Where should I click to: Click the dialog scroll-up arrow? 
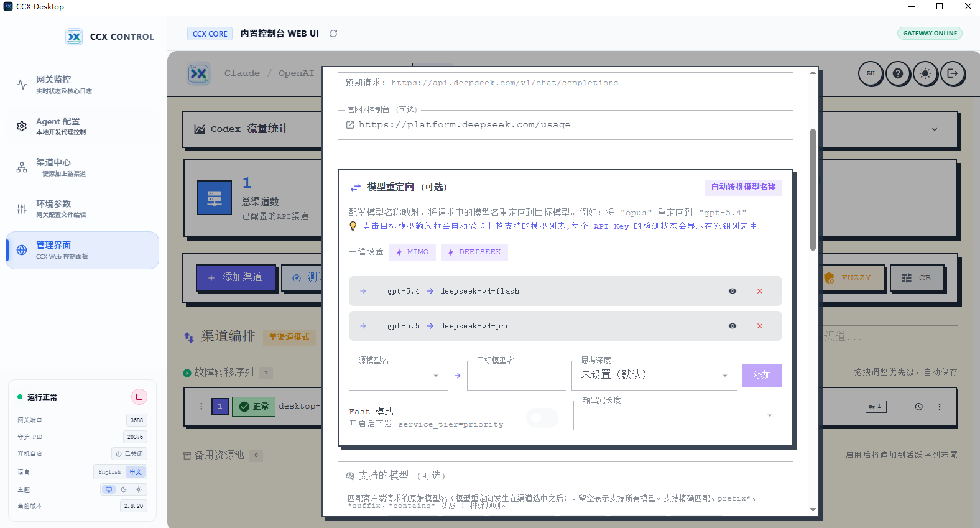tap(813, 73)
